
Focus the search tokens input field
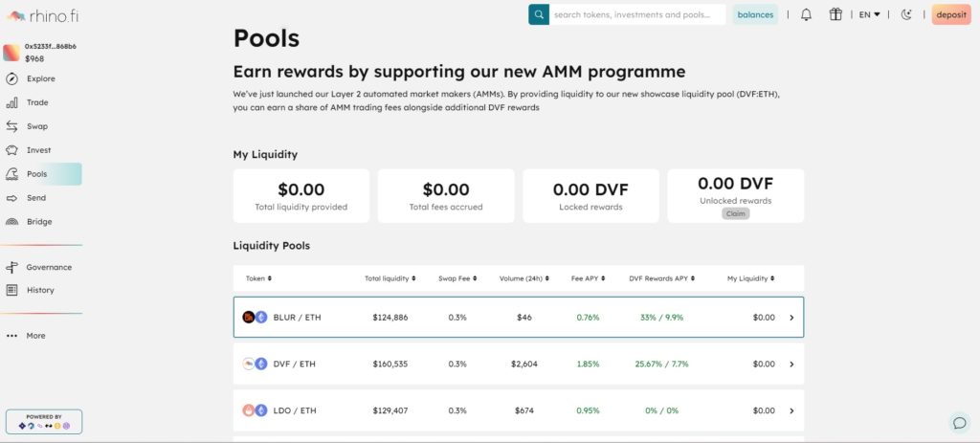(x=636, y=14)
